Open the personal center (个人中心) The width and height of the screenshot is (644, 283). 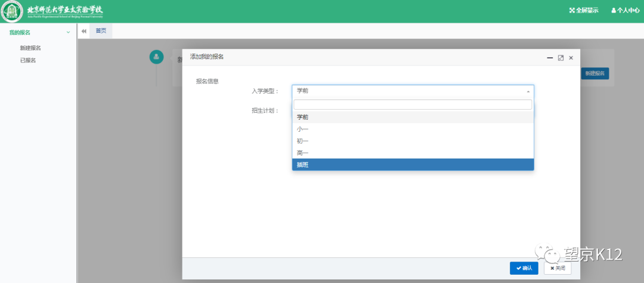(626, 11)
